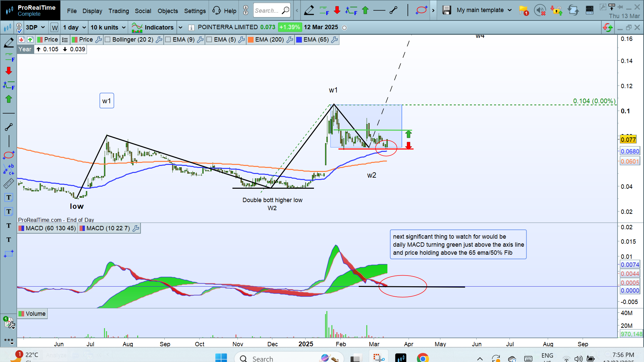Open the Trading menu
The width and height of the screenshot is (644, 362).
(x=119, y=11)
